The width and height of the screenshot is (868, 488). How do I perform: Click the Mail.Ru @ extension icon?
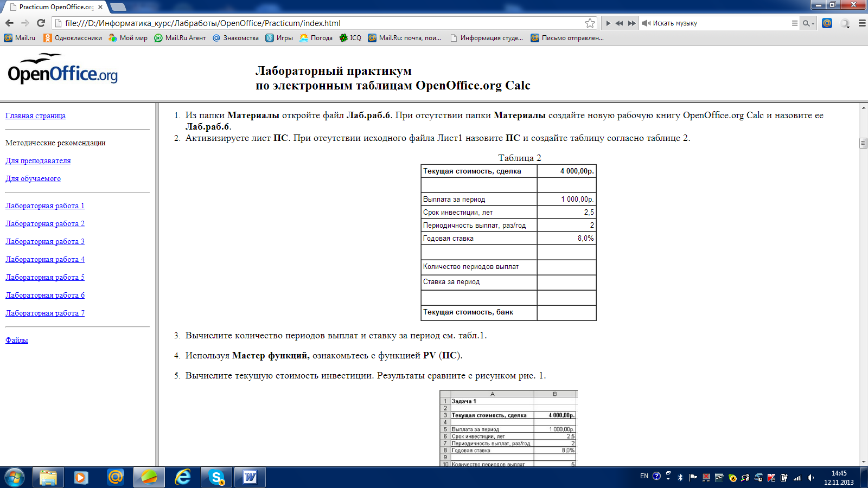[x=827, y=23]
